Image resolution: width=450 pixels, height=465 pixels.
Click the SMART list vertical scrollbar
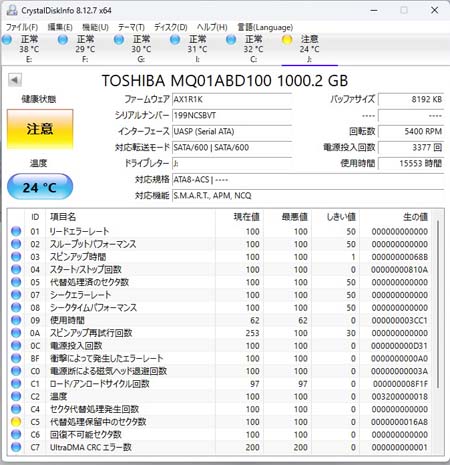(438, 303)
